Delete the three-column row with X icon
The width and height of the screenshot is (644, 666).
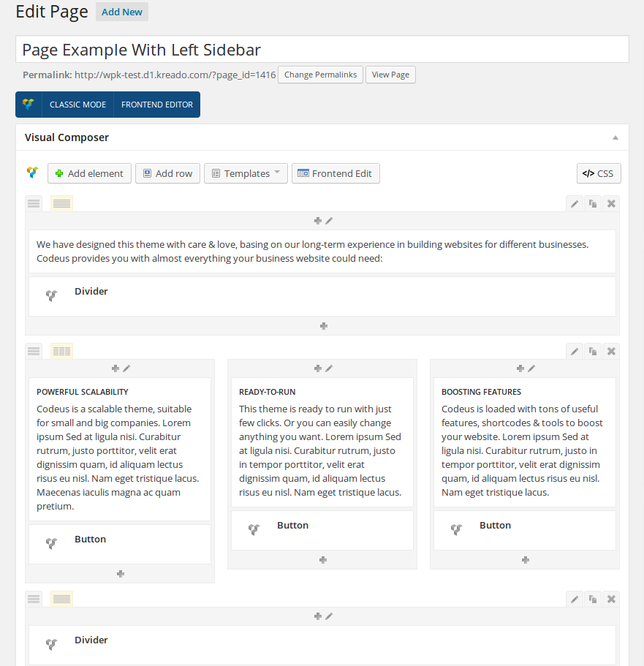612,351
